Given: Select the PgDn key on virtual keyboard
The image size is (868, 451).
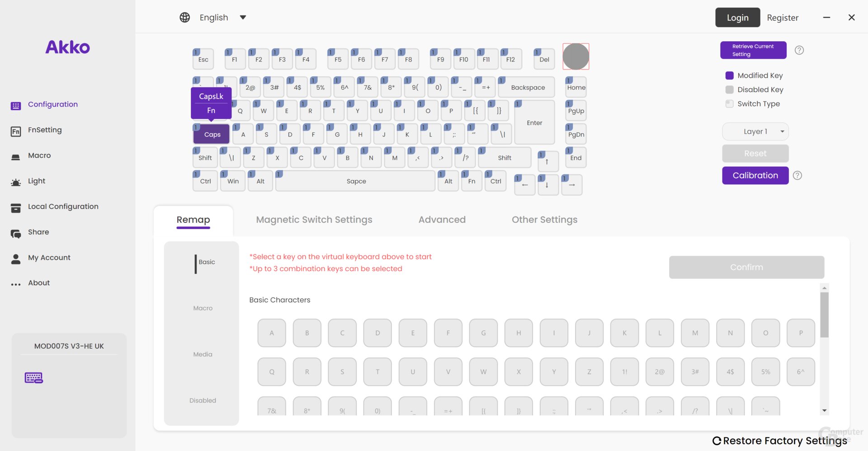Looking at the screenshot, I should pyautogui.click(x=576, y=134).
